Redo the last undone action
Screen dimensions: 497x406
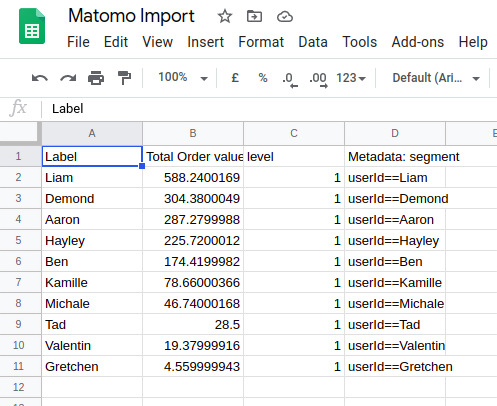68,78
